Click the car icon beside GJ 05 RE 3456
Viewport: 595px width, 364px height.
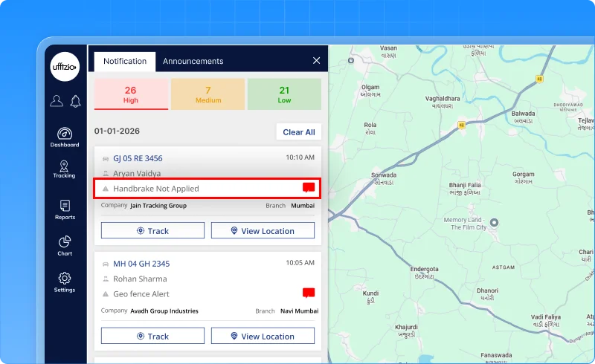[106, 159]
